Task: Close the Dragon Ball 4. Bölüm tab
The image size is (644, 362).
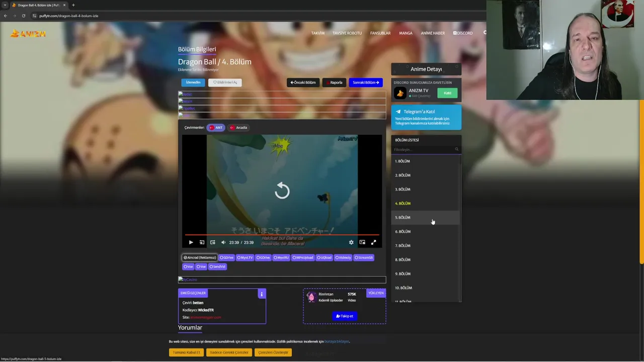Action: click(x=64, y=5)
